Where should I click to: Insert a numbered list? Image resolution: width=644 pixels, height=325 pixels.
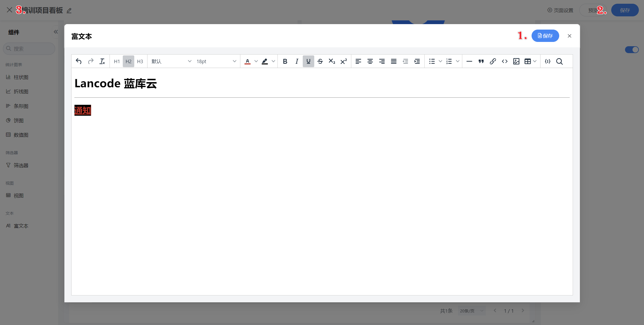(x=449, y=61)
